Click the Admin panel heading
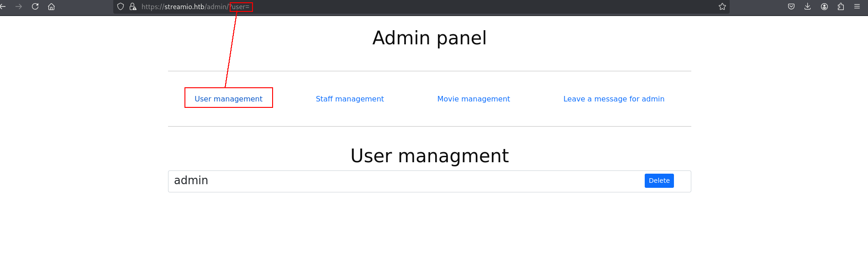This screenshot has height=271, width=868. [429, 38]
